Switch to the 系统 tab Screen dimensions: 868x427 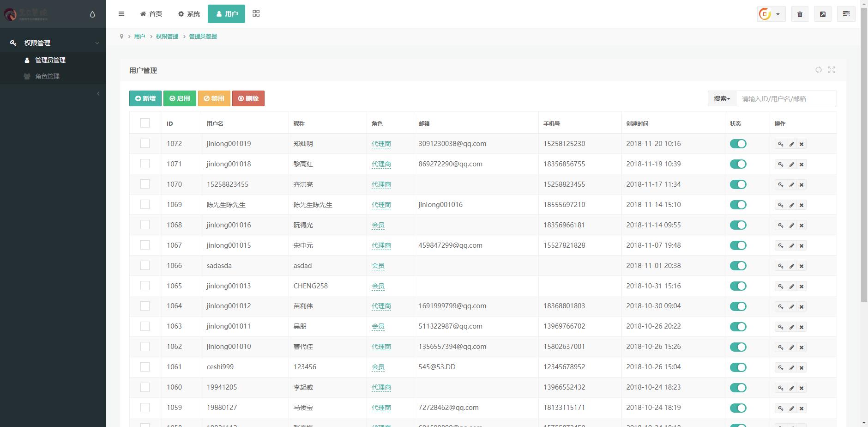[x=189, y=14]
